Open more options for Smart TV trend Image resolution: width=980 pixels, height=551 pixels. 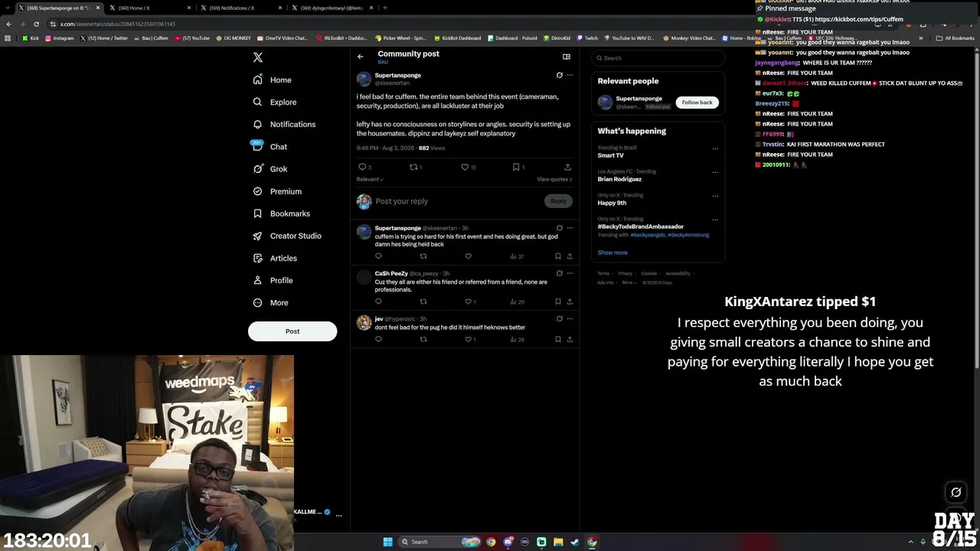click(715, 148)
